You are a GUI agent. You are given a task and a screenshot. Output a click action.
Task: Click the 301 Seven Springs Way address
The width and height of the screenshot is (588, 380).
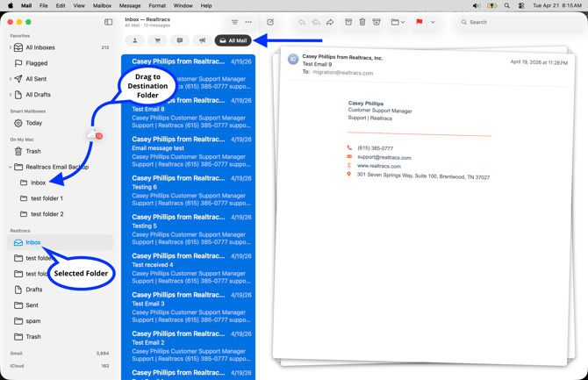pos(423,176)
